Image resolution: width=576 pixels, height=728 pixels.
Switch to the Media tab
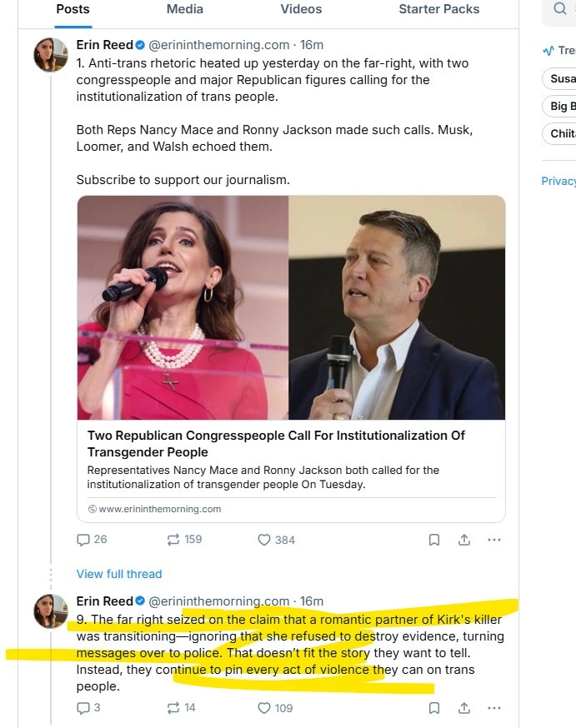pyautogui.click(x=184, y=9)
